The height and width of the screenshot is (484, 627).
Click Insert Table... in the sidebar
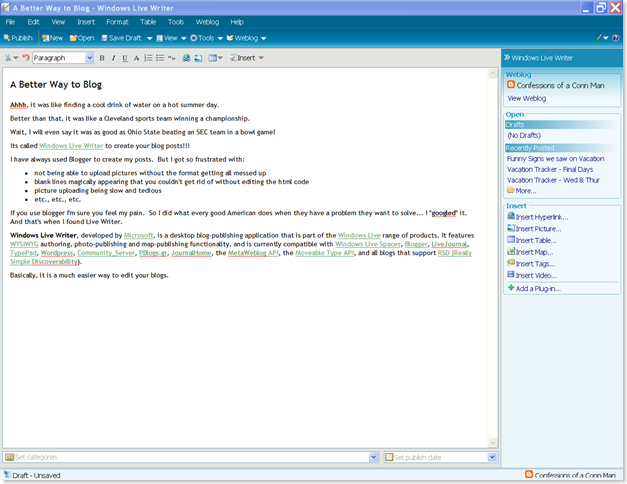(x=532, y=240)
